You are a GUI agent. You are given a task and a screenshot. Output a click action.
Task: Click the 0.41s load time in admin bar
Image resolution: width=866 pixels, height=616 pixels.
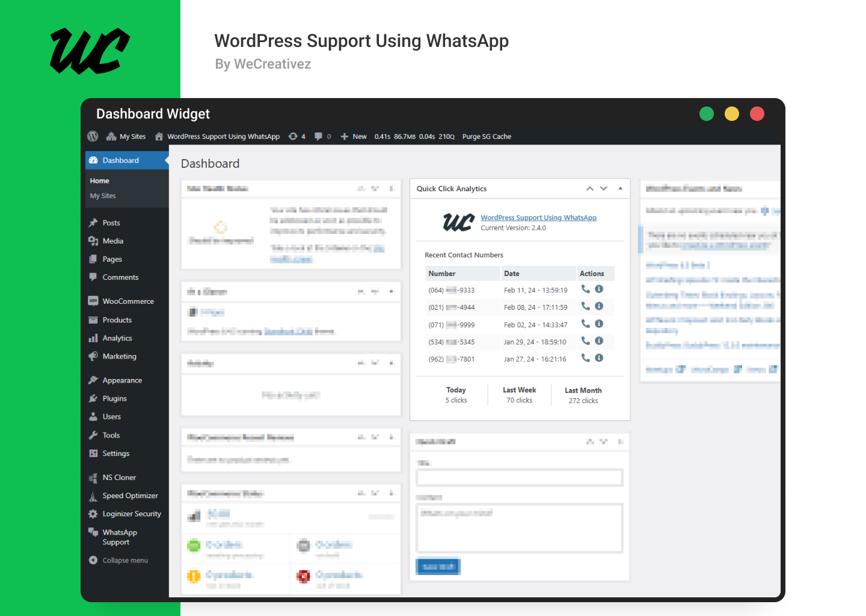coord(382,137)
